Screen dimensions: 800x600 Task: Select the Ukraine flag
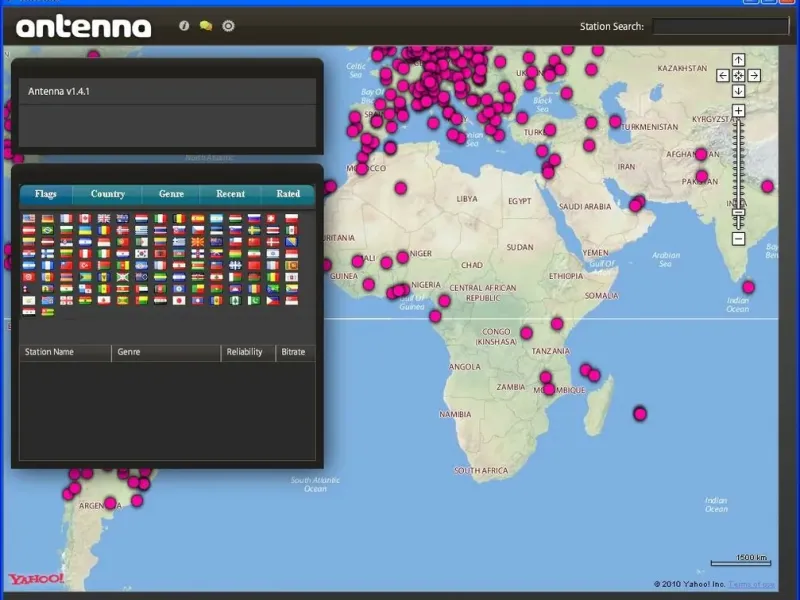click(x=85, y=230)
